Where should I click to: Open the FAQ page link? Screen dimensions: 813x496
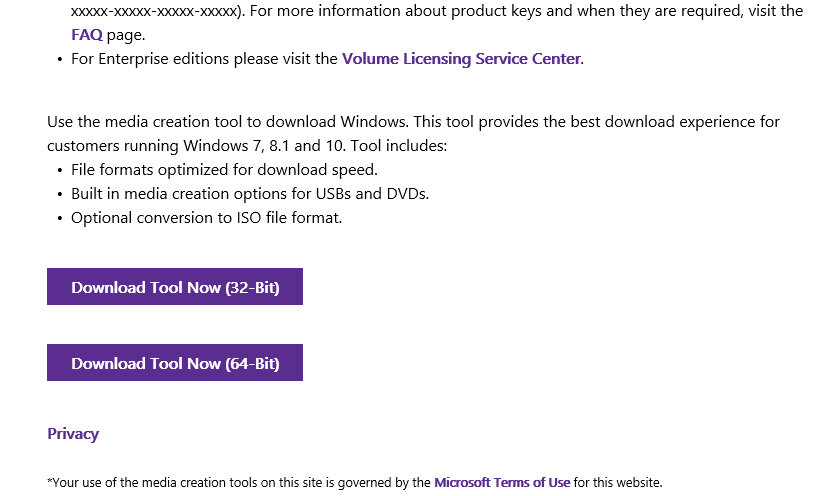coord(86,34)
